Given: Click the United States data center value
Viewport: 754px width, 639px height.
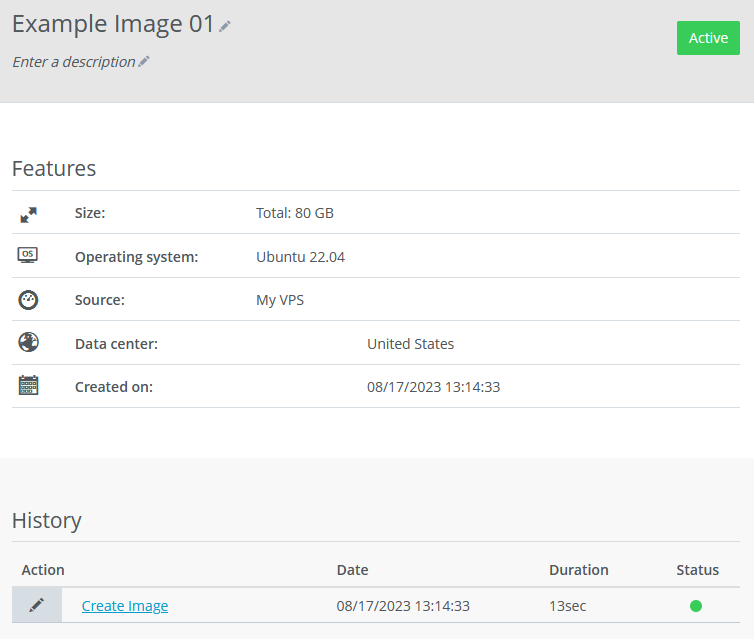Looking at the screenshot, I should coord(410,344).
